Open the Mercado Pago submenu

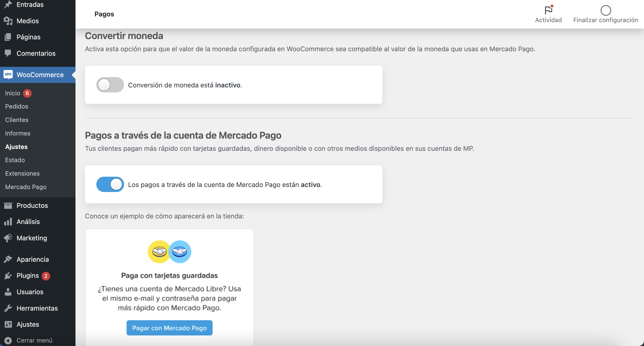tap(26, 187)
